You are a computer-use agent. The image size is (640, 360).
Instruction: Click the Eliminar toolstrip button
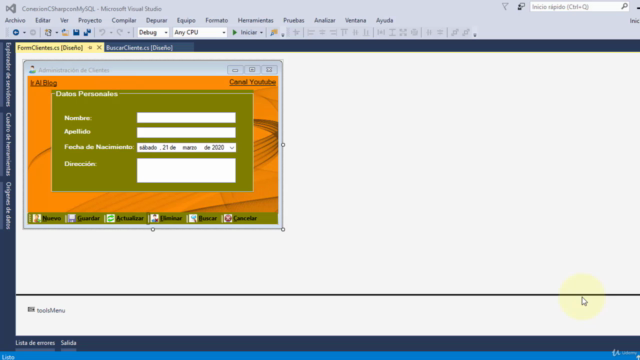[167, 218]
